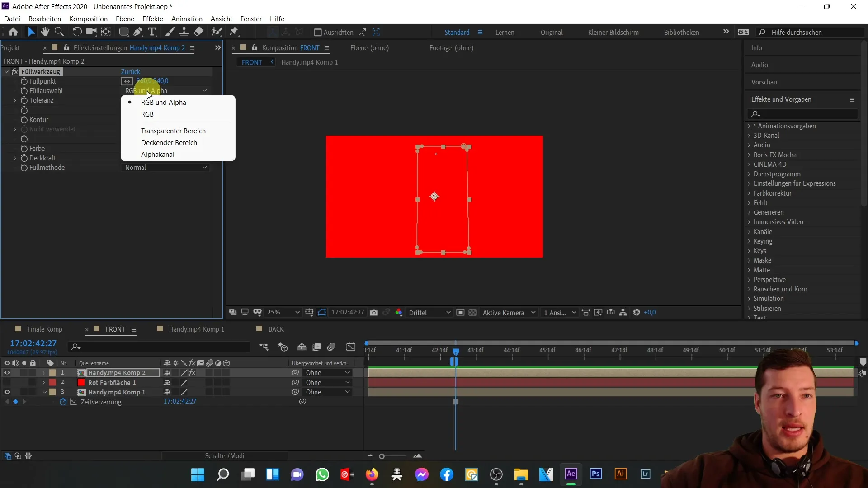This screenshot has width=868, height=488.
Task: Click the Kamera (Snapshot) icon in viewer
Action: (374, 312)
